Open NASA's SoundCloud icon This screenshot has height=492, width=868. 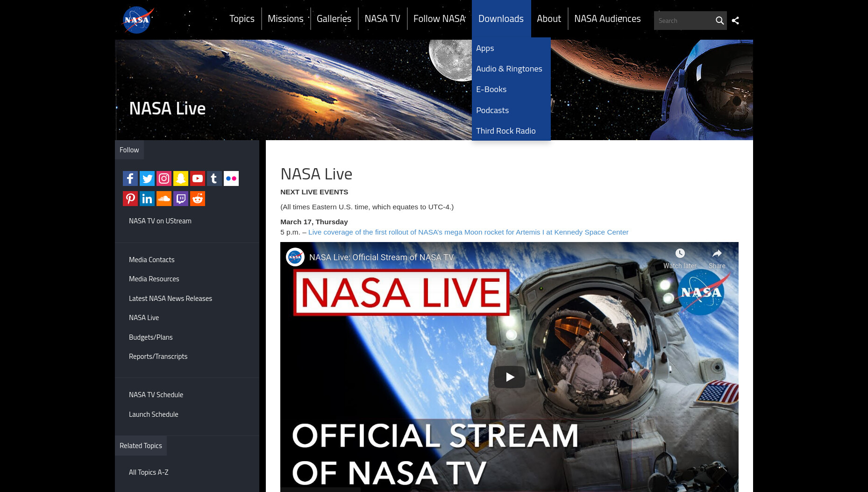pos(164,199)
